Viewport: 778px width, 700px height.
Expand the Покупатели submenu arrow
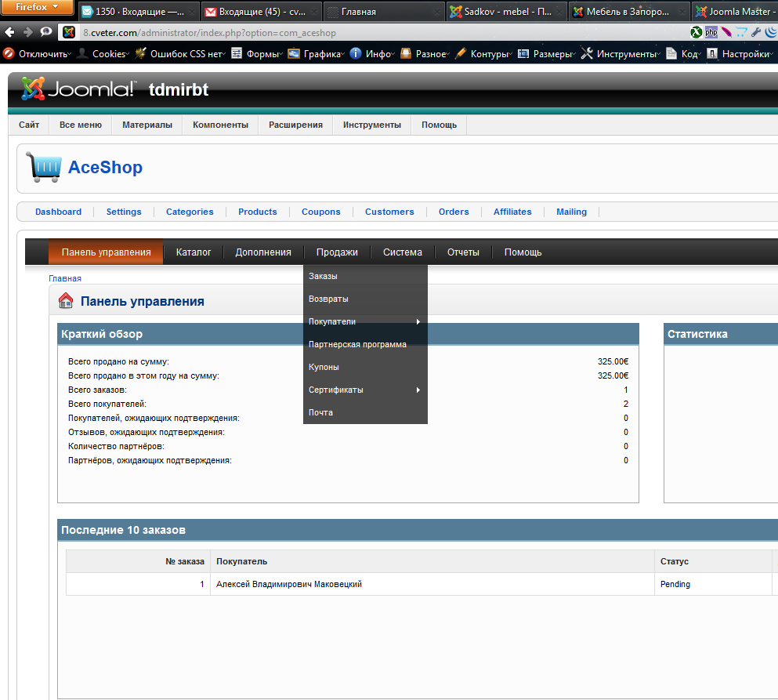418,321
